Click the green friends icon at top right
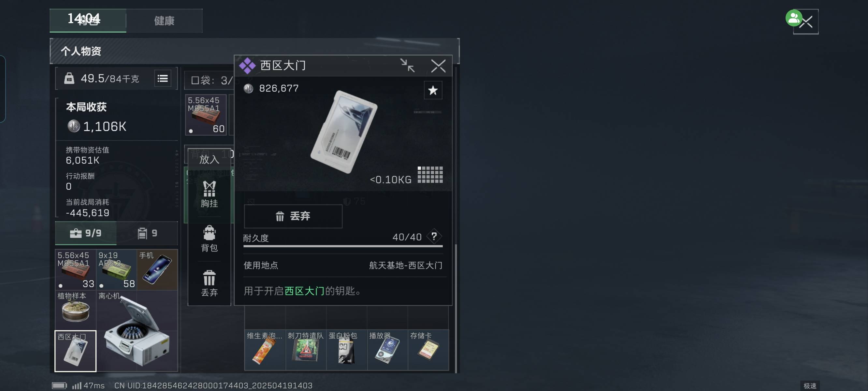This screenshot has height=391, width=868. (793, 18)
